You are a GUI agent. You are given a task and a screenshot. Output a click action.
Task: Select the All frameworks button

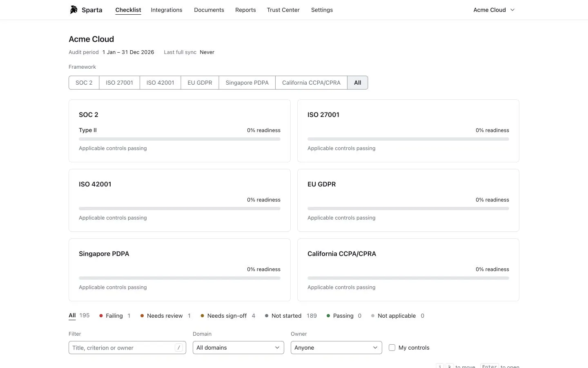tap(358, 83)
